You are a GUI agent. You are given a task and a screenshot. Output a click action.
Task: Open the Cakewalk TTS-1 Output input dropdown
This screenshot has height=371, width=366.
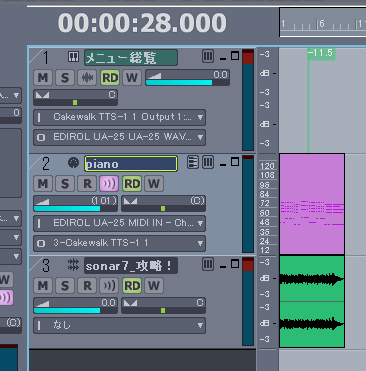pyautogui.click(x=119, y=117)
